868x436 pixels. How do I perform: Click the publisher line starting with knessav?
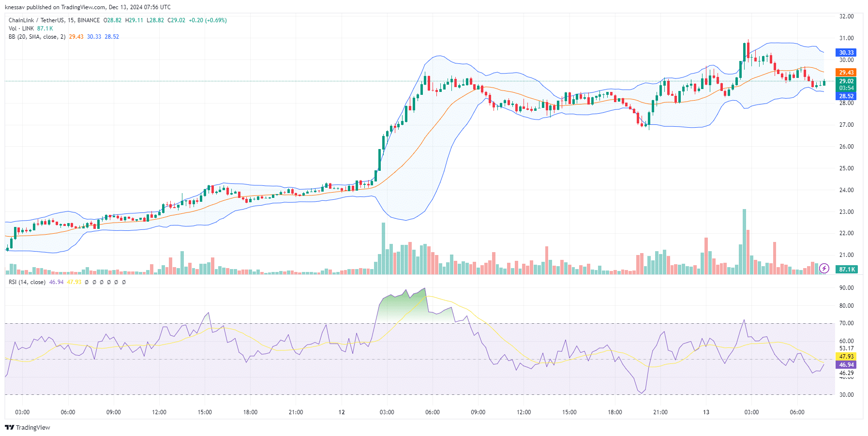(88, 7)
